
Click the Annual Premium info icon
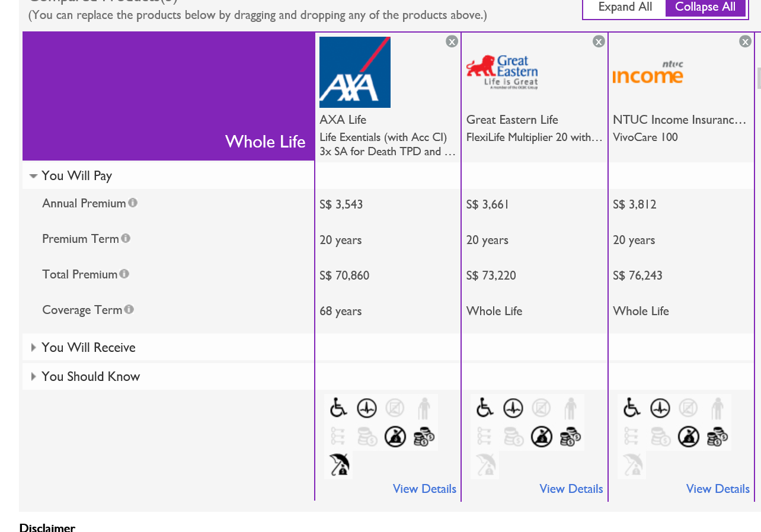point(133,203)
